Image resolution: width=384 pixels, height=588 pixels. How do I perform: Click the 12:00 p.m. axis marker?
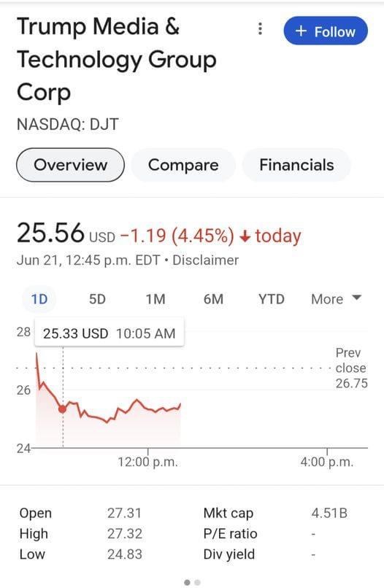coord(148,462)
